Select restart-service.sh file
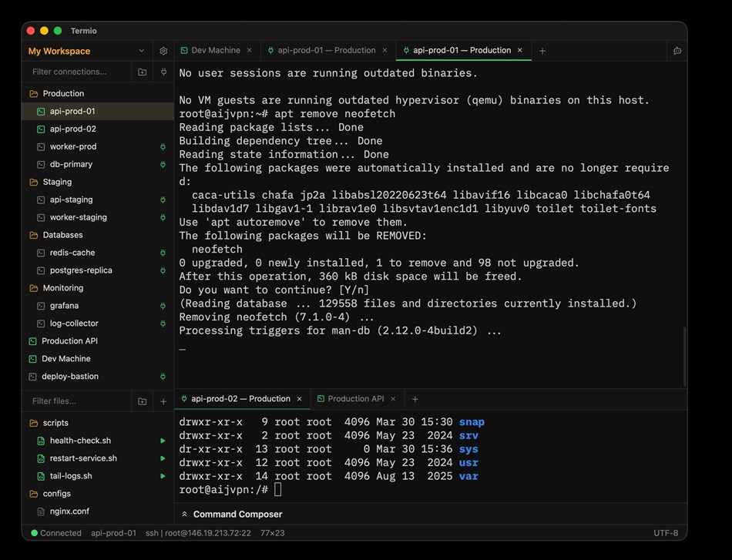Screen dimensions: 732x560 click(98, 458)
